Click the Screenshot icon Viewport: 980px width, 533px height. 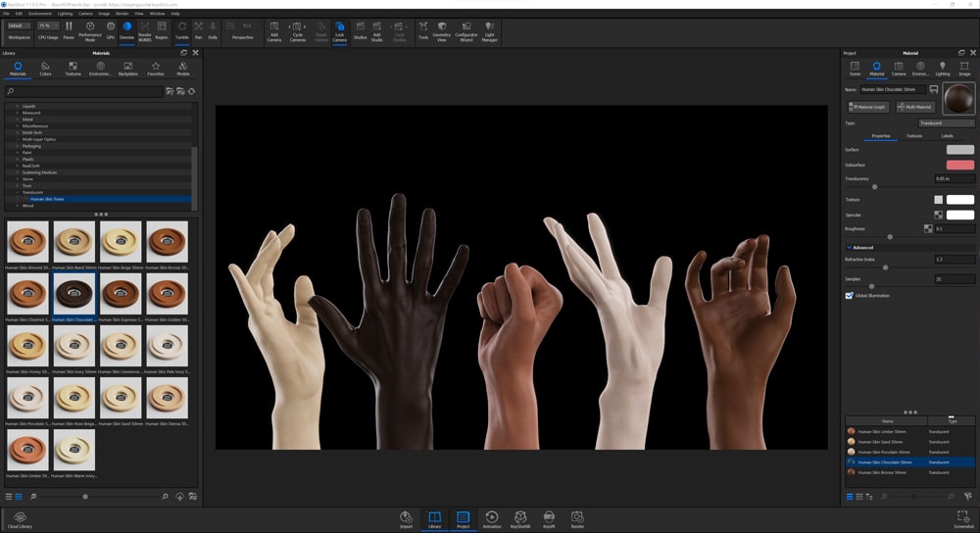tap(964, 518)
